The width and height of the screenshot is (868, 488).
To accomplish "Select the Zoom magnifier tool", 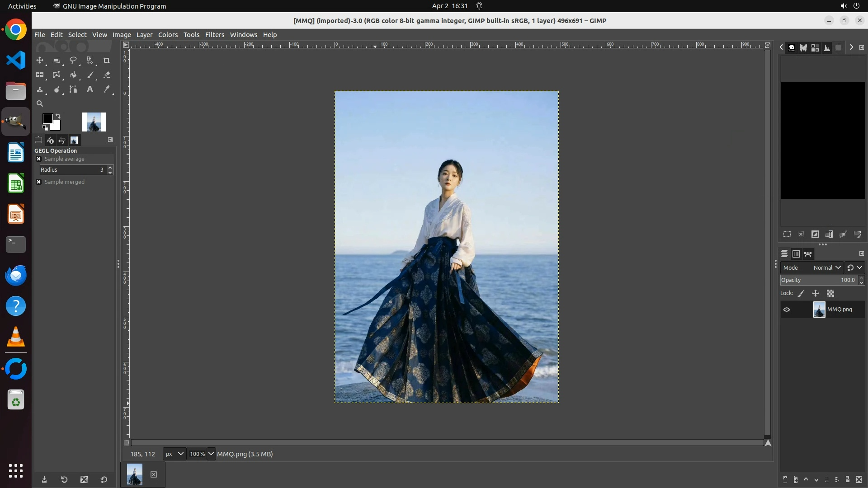I will click(x=40, y=103).
